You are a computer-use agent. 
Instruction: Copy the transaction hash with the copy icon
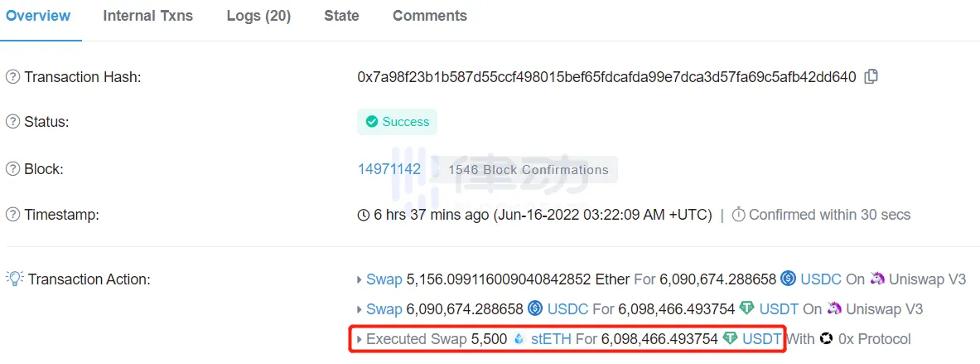[x=871, y=77]
